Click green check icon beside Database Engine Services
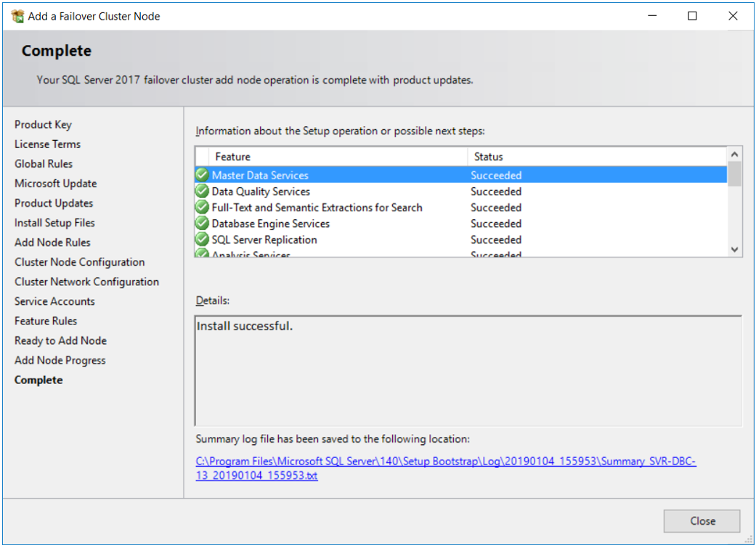Viewport: 756px width, 548px height. coord(202,224)
